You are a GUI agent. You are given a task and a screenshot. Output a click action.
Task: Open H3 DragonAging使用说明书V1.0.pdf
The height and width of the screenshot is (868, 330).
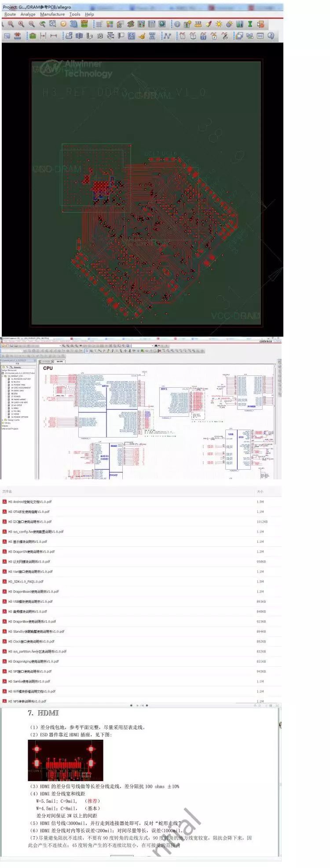tap(33, 661)
